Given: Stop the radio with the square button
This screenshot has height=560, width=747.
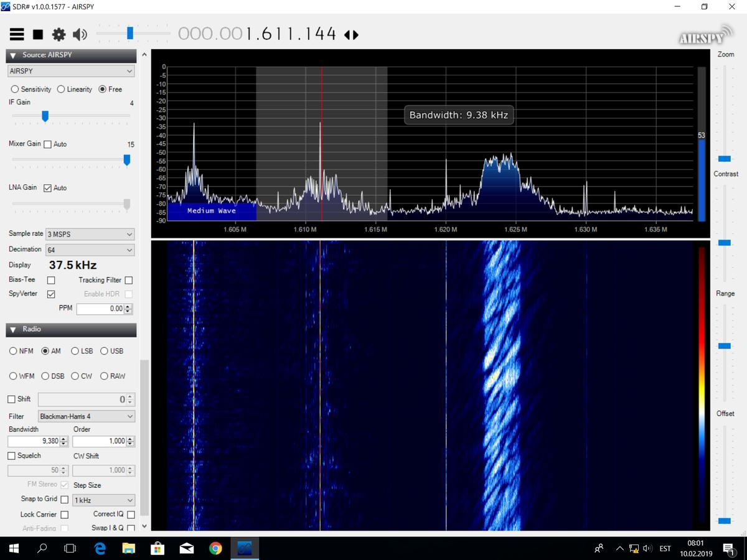Looking at the screenshot, I should pyautogui.click(x=38, y=34).
